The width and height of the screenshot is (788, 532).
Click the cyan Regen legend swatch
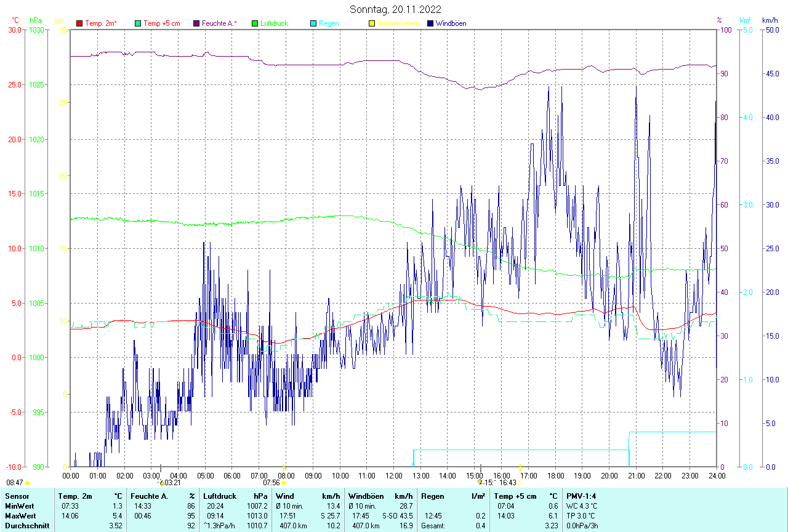(313, 23)
